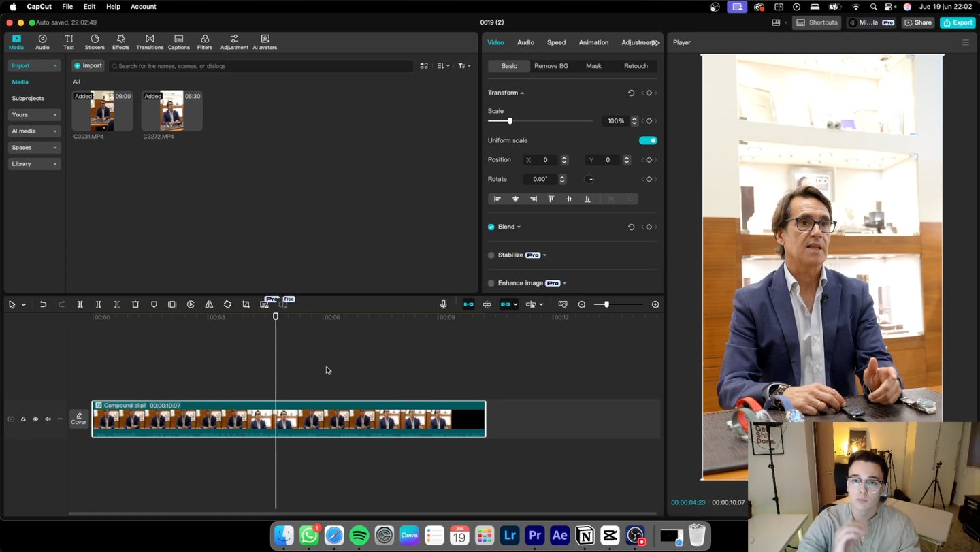Select the Retouch tab

point(636,66)
